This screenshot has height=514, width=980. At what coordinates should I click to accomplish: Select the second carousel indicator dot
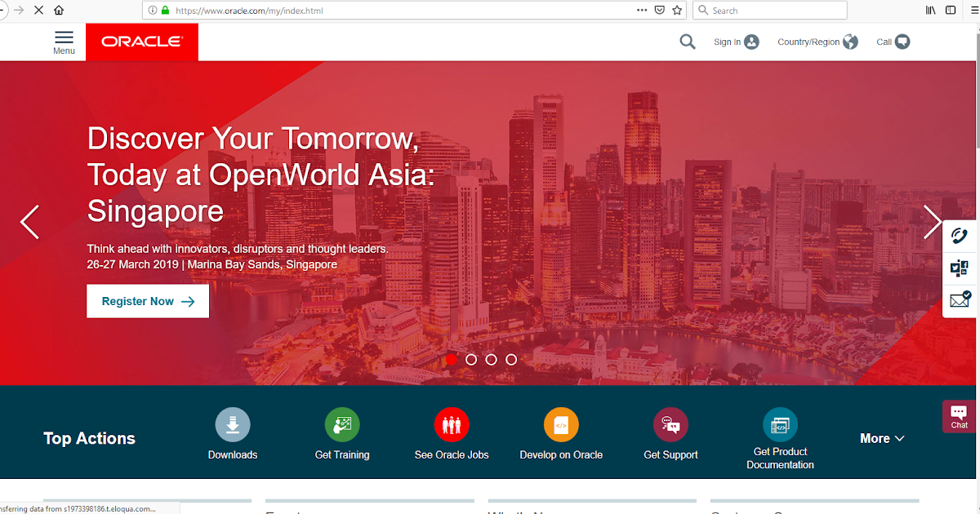(471, 359)
